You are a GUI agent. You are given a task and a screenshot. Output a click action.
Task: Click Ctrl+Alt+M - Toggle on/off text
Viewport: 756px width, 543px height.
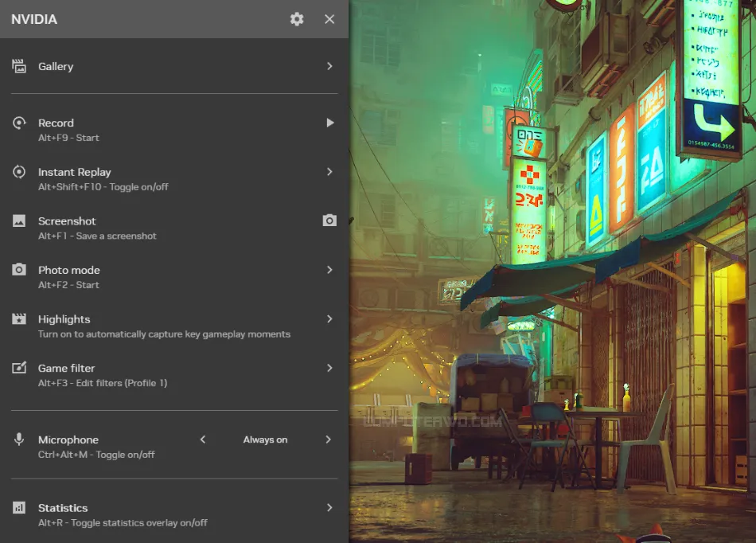coord(96,455)
